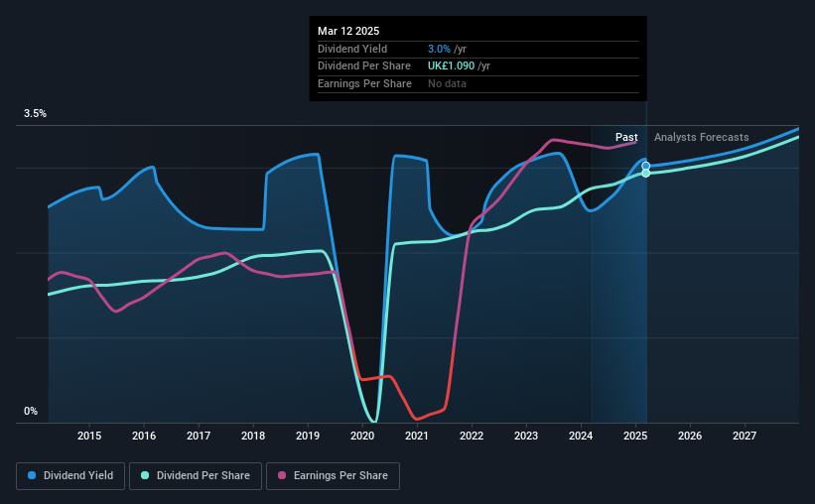Click the Past label on the chart
This screenshot has width=815, height=504.
[x=626, y=137]
